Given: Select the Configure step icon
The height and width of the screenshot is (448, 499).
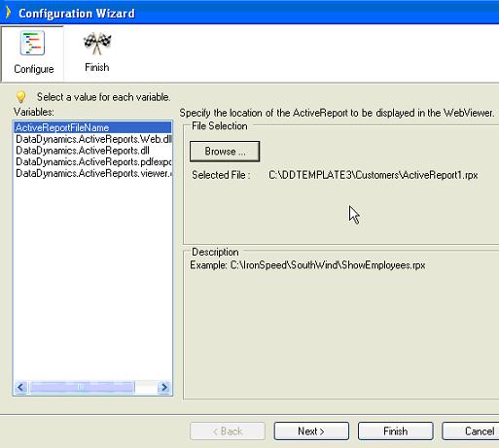Looking at the screenshot, I should [32, 43].
